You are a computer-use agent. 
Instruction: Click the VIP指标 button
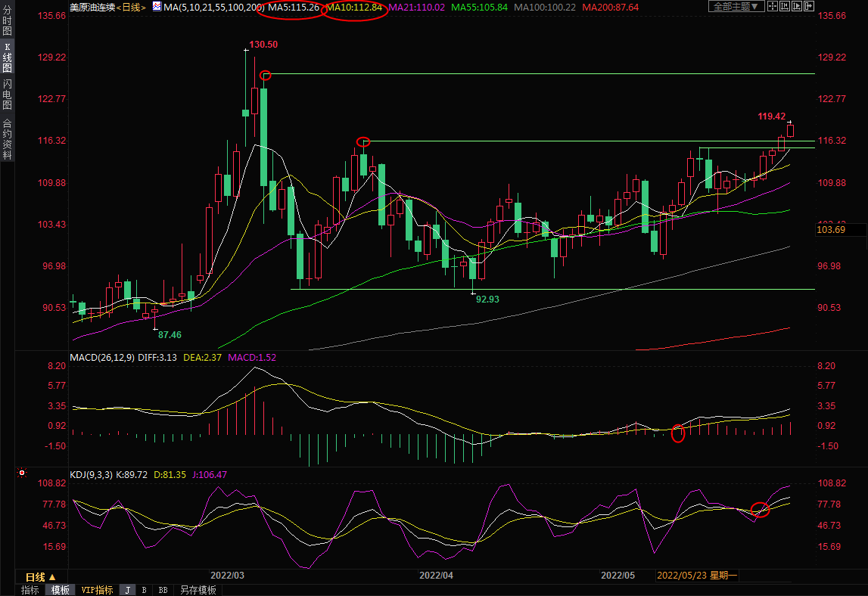coord(97,590)
